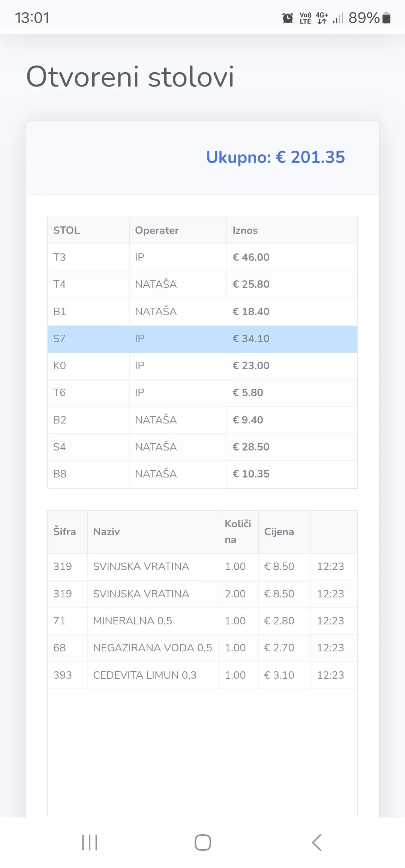
Task: Select the CEDEVITA LIMUN 0,3 item
Action: [145, 675]
